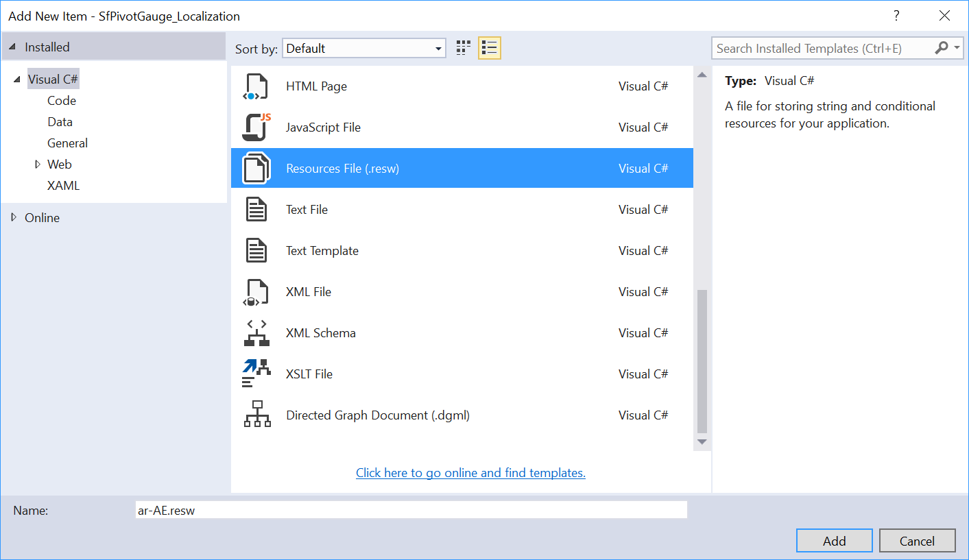Screen dimensions: 969x560
Task: Click the template list scrollbar thumb
Action: [x=702, y=361]
